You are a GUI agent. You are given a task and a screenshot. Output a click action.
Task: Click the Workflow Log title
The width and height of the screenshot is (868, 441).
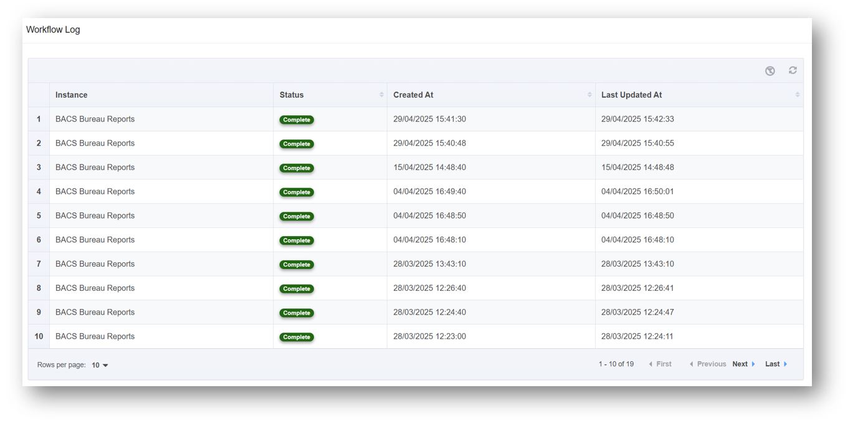[53, 29]
